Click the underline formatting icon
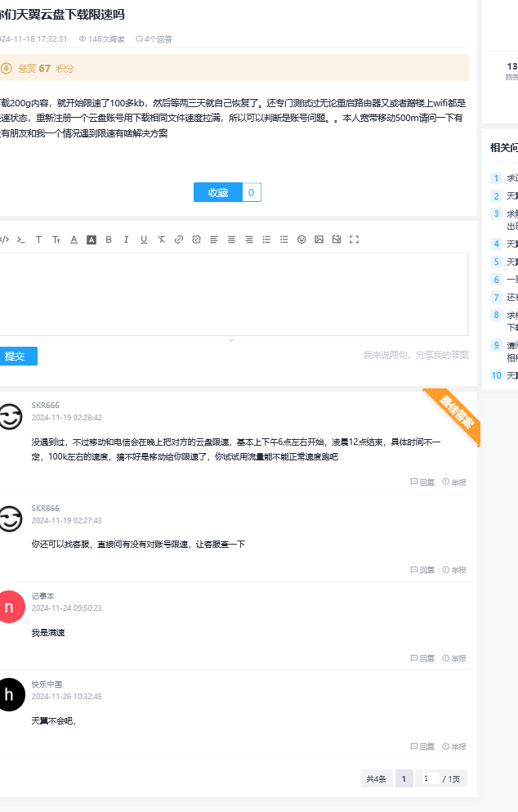Image resolution: width=518 pixels, height=812 pixels. tap(144, 240)
